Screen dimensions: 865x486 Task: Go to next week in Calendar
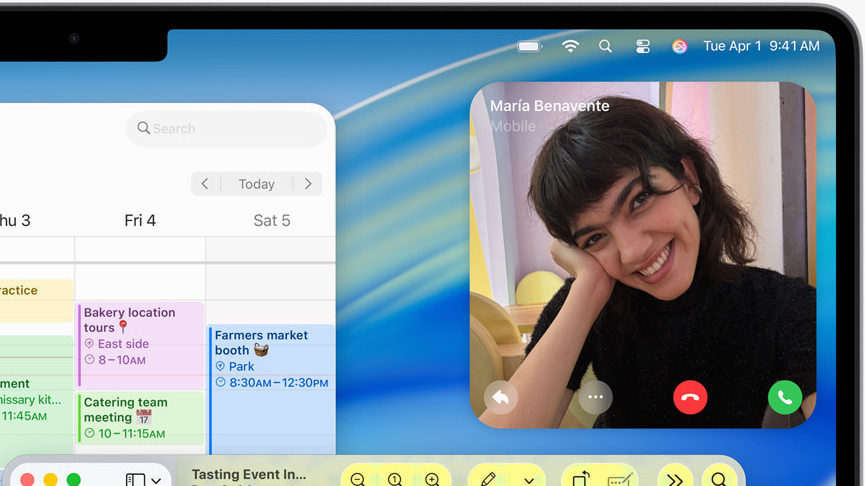(x=308, y=184)
